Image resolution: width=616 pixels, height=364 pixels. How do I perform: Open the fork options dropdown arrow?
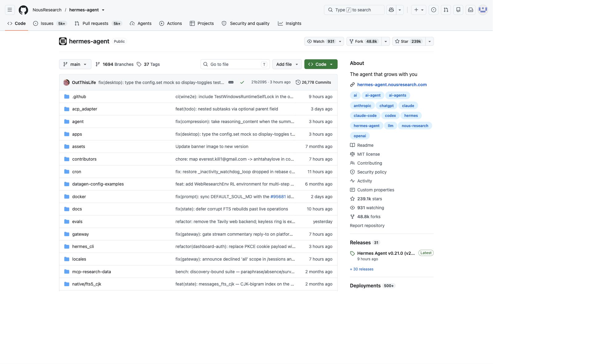386,41
